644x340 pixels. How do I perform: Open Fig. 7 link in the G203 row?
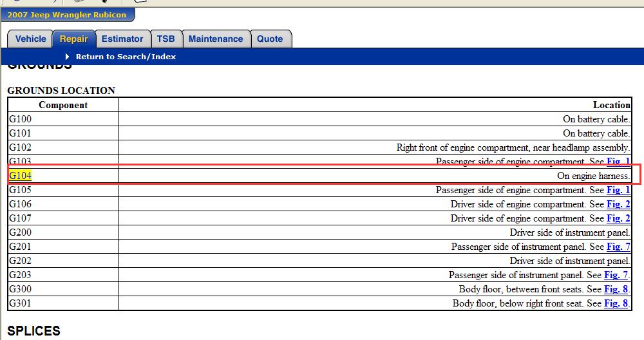point(616,275)
